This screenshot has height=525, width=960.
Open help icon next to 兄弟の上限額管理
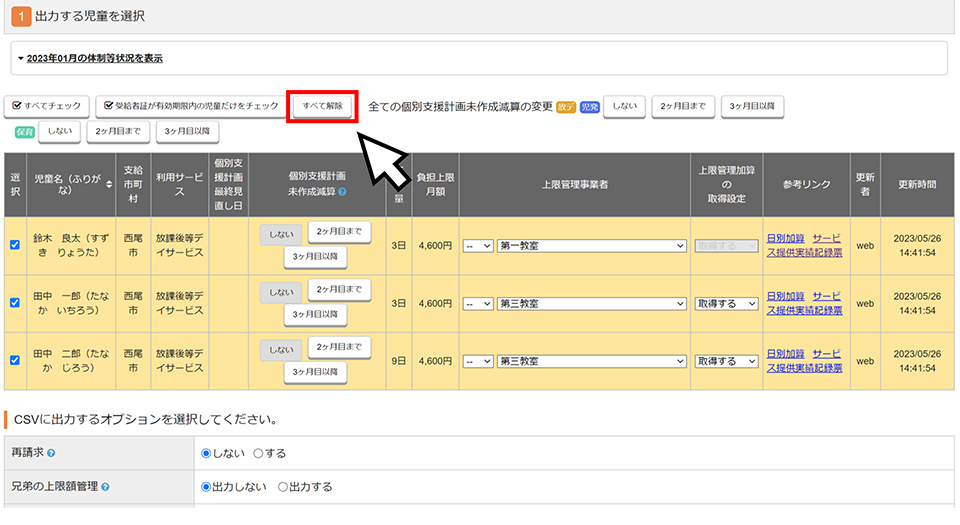coord(105,487)
